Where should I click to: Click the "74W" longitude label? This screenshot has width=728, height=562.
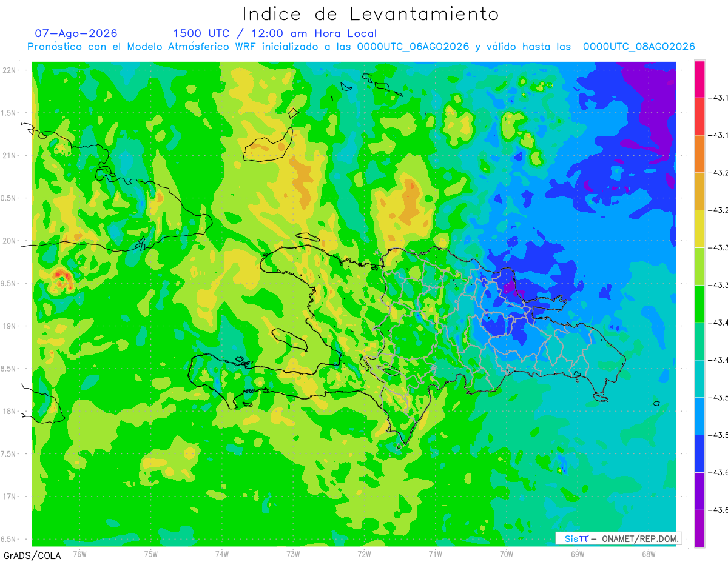[x=221, y=554]
